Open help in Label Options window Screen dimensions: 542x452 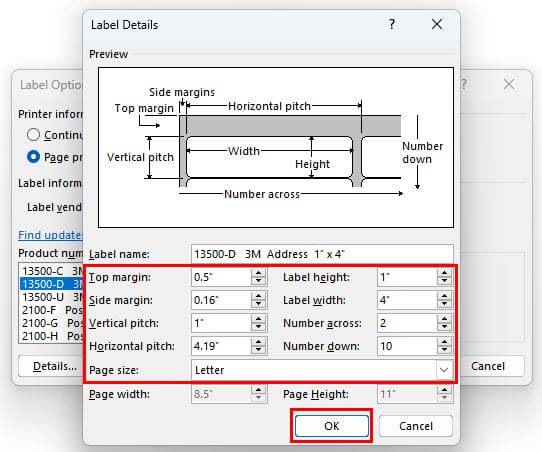click(464, 84)
